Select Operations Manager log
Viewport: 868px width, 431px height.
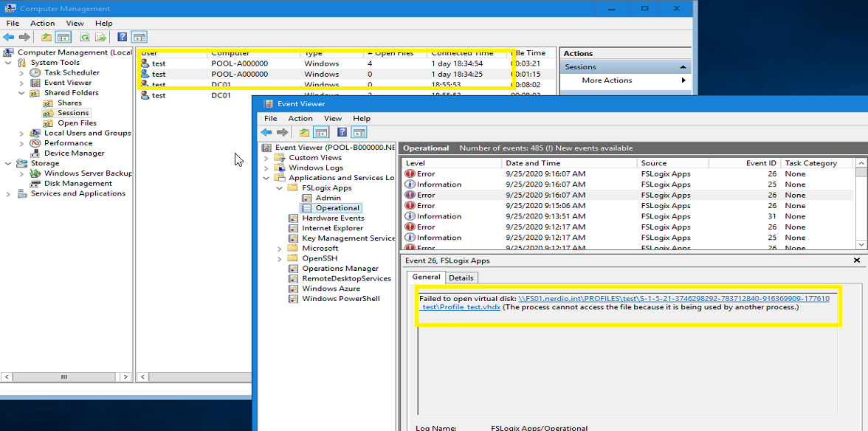point(340,269)
